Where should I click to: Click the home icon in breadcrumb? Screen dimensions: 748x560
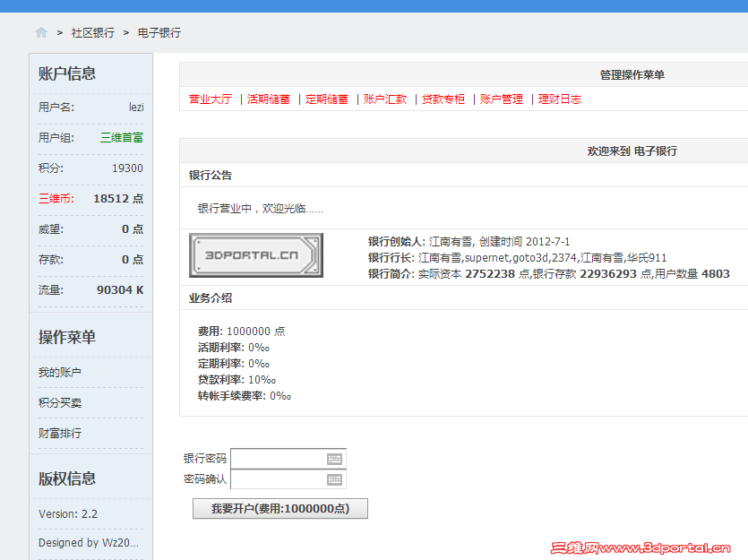click(x=41, y=32)
